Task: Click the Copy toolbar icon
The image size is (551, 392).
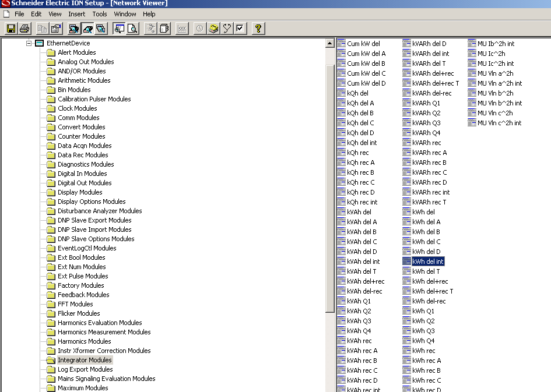Action: click(x=42, y=29)
